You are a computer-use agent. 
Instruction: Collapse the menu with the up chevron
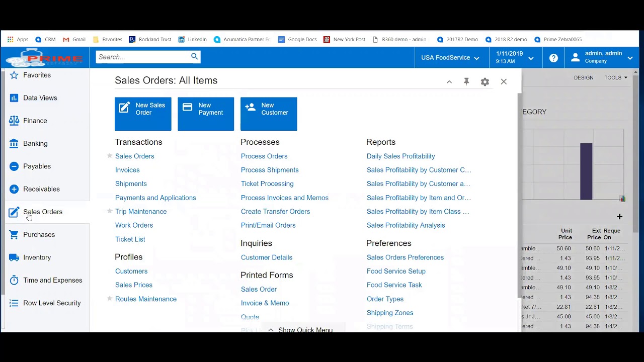click(449, 82)
